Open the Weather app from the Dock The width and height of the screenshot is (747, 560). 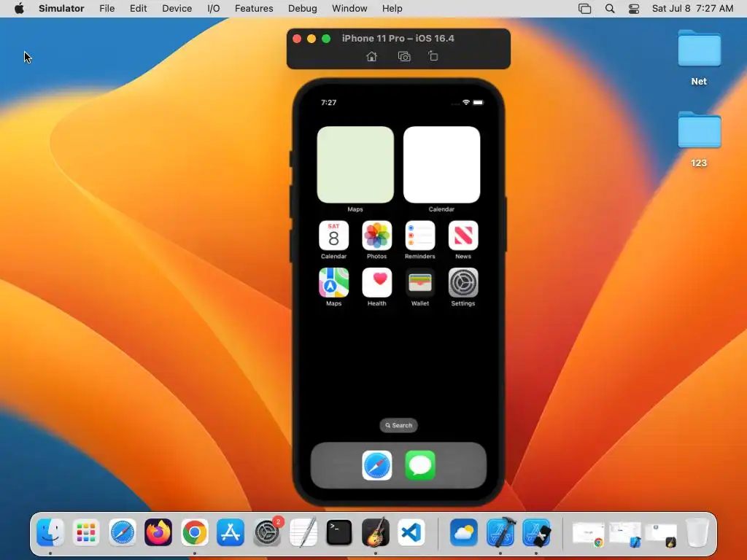point(463,532)
